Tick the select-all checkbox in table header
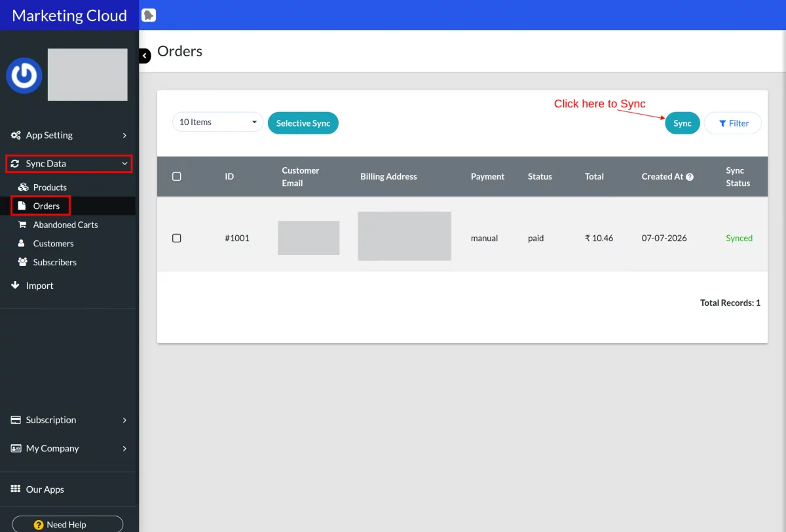 point(176,176)
